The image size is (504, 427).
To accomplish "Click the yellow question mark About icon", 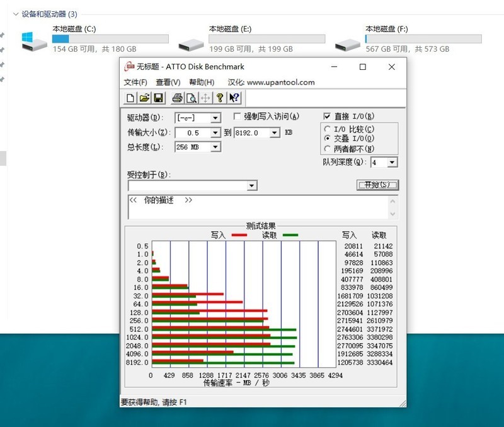I will coord(220,98).
